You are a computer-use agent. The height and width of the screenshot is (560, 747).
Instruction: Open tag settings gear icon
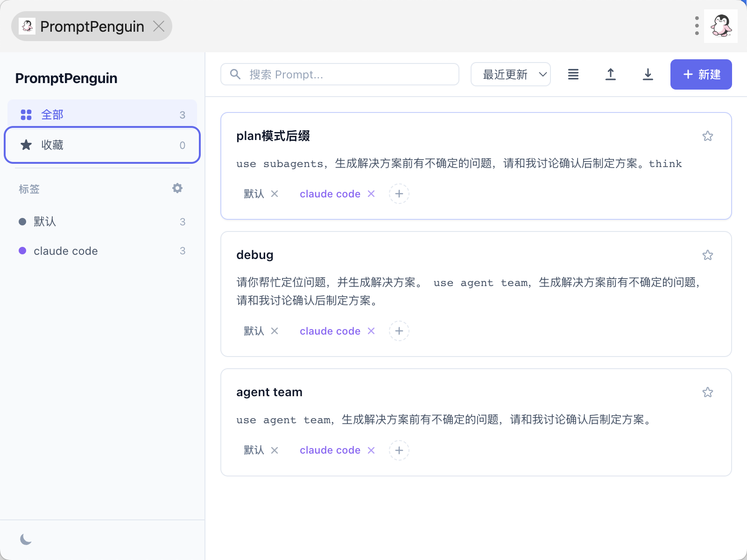pyautogui.click(x=177, y=188)
